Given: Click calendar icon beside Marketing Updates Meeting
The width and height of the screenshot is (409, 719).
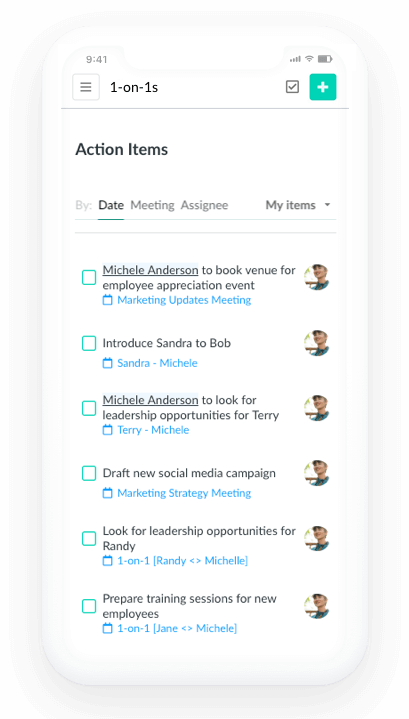Looking at the screenshot, I should point(107,300).
